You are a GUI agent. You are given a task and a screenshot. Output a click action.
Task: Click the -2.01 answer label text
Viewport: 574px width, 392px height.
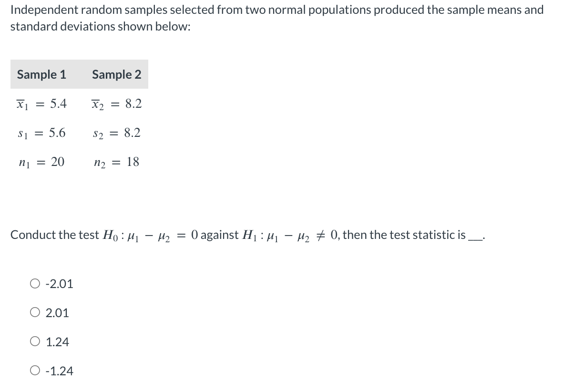(x=59, y=284)
